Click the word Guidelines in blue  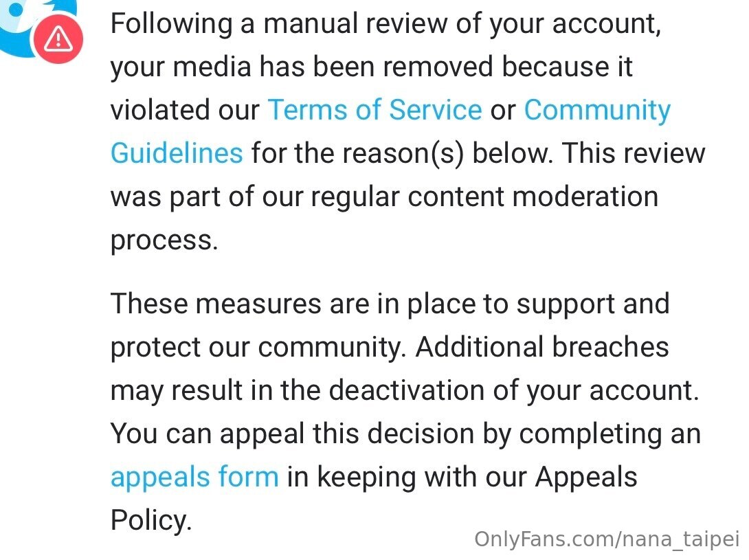177,153
